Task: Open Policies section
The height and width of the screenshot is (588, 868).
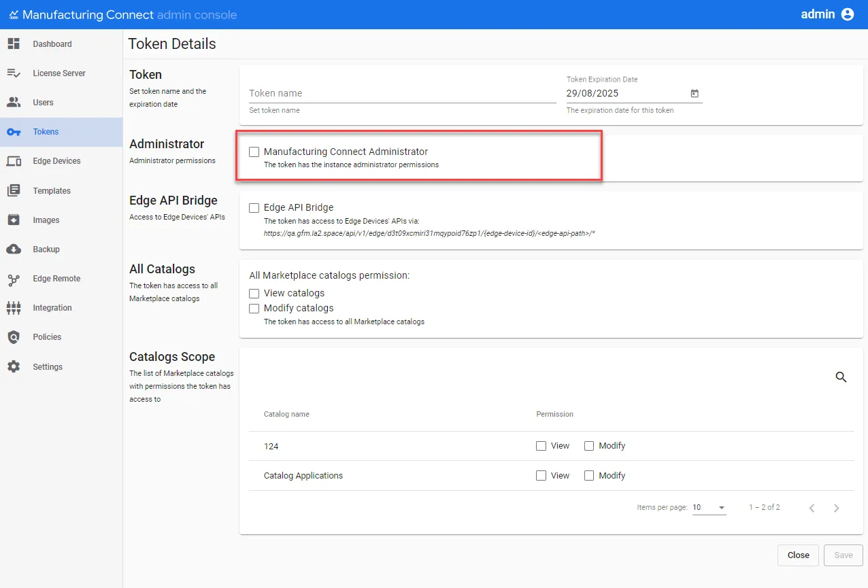Action: (x=61, y=337)
